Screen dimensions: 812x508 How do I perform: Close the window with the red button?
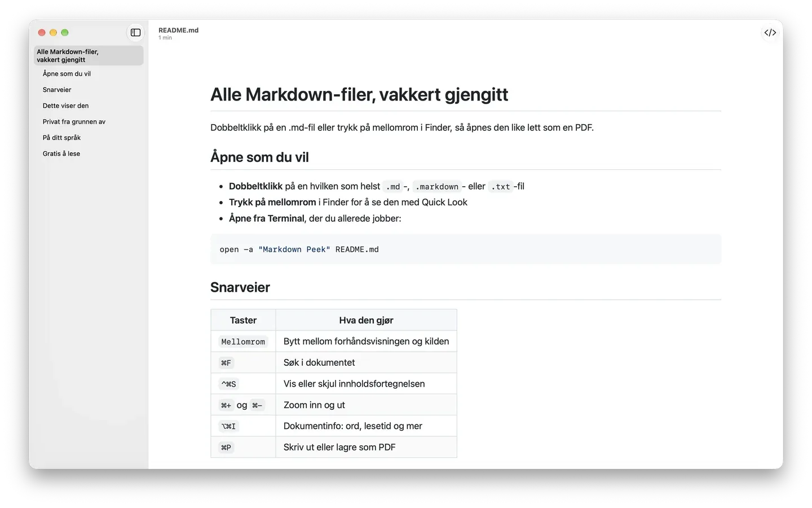point(42,33)
